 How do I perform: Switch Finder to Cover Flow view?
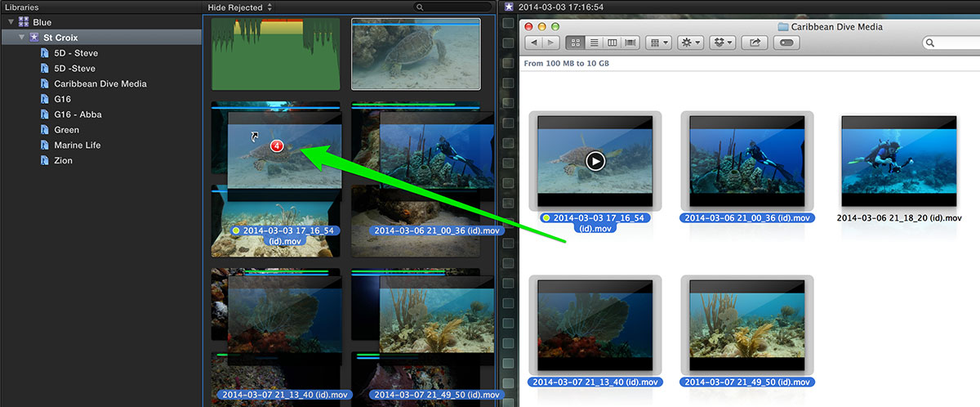[630, 42]
